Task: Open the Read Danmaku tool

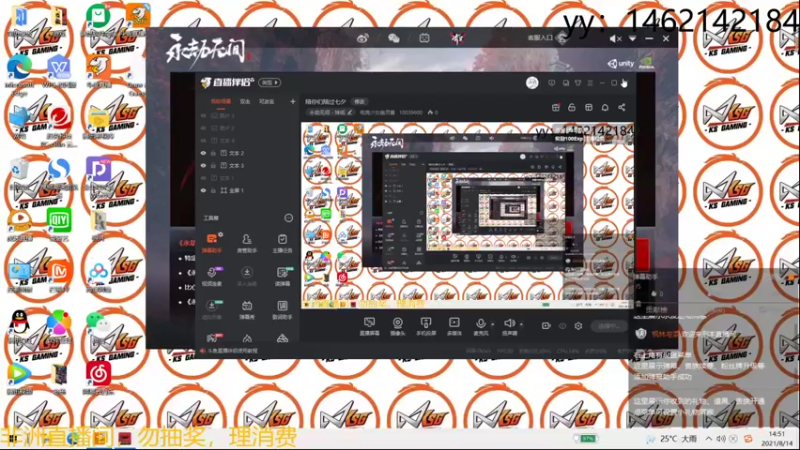Action: [x=282, y=276]
